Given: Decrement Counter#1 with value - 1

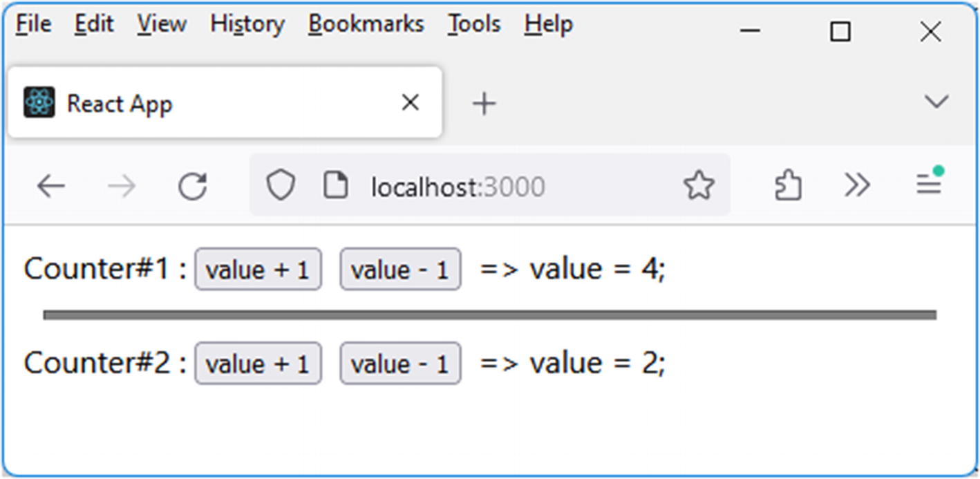Looking at the screenshot, I should tap(400, 270).
